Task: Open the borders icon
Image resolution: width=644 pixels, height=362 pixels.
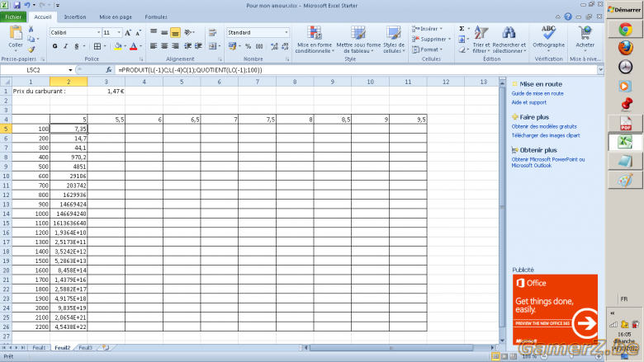Action: [x=97, y=46]
